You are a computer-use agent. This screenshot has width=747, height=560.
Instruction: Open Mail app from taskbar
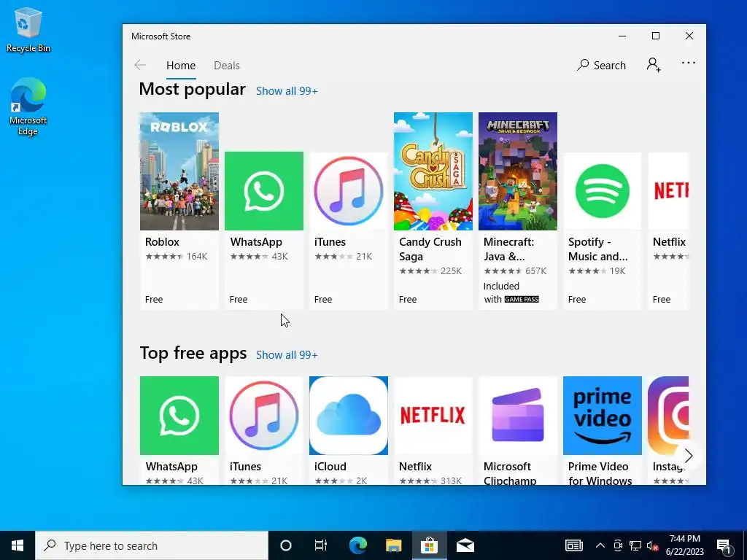coord(465,545)
